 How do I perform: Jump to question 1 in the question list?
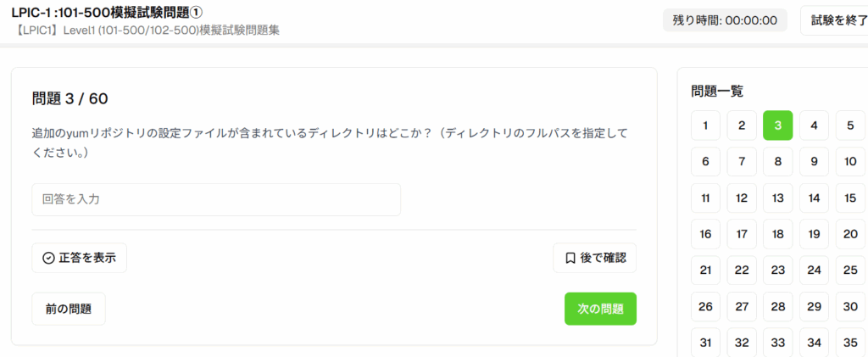click(705, 126)
